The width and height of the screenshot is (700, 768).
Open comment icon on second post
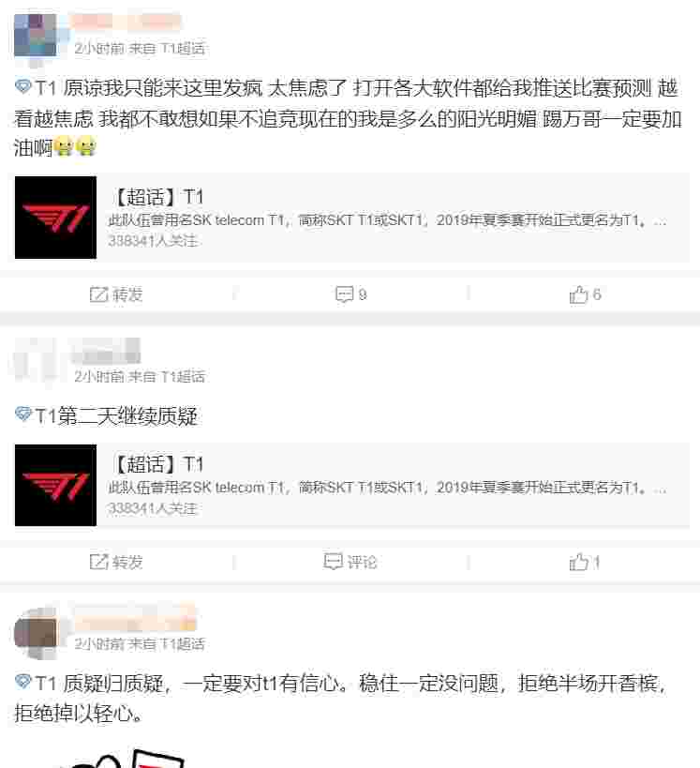333,562
